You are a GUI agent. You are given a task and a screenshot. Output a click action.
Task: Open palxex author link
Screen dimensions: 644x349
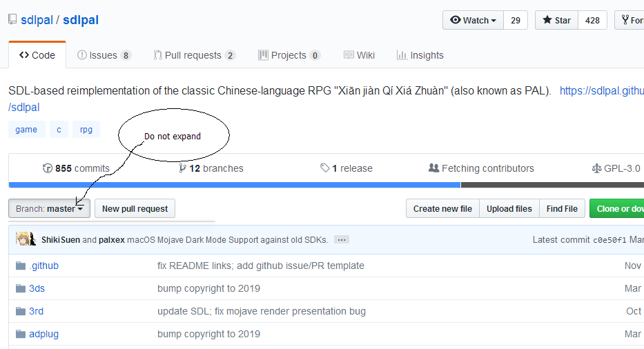[x=111, y=240]
